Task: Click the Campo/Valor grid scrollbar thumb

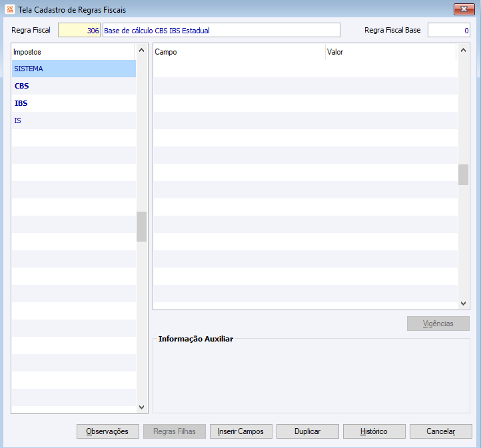Action: 463,174
